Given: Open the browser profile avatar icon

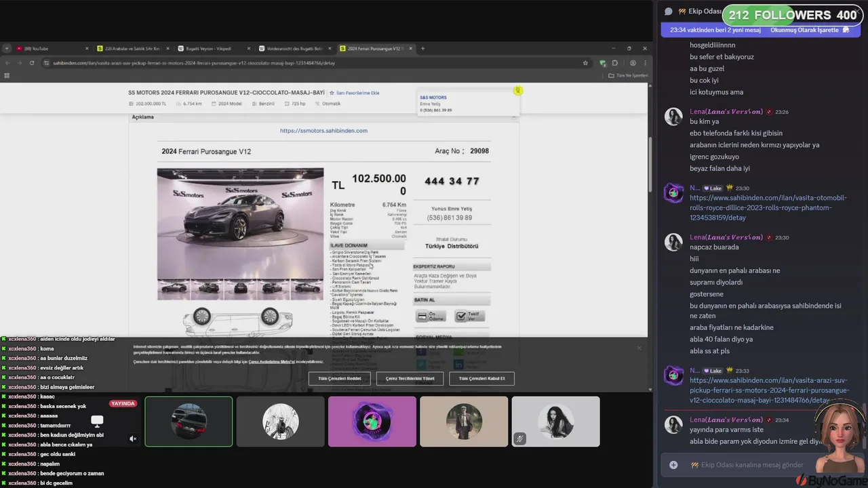Looking at the screenshot, I should pyautogui.click(x=633, y=63).
